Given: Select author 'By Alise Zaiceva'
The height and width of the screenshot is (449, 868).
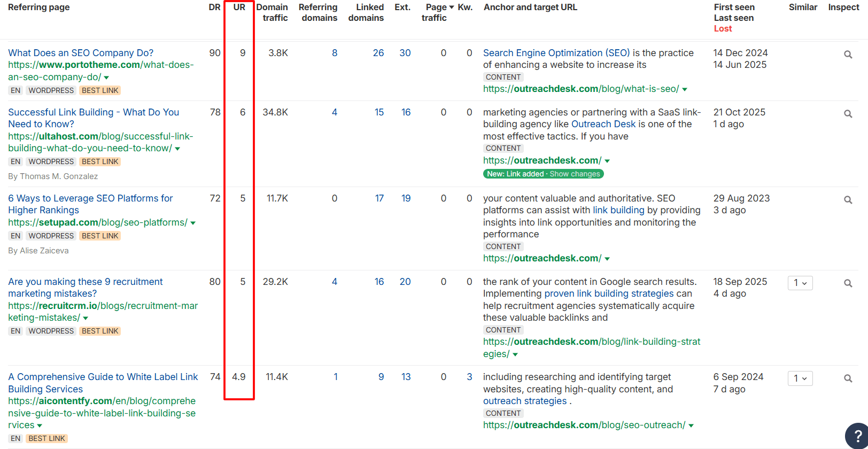Looking at the screenshot, I should tap(38, 251).
